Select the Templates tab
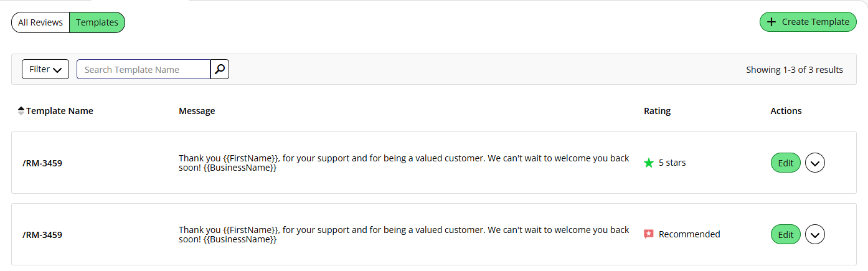 pos(97,22)
